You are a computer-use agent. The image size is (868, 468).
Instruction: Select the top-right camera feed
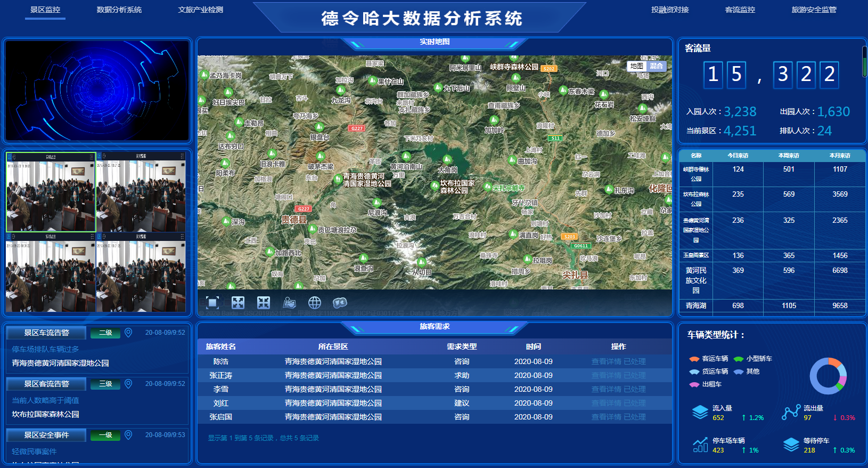141,192
